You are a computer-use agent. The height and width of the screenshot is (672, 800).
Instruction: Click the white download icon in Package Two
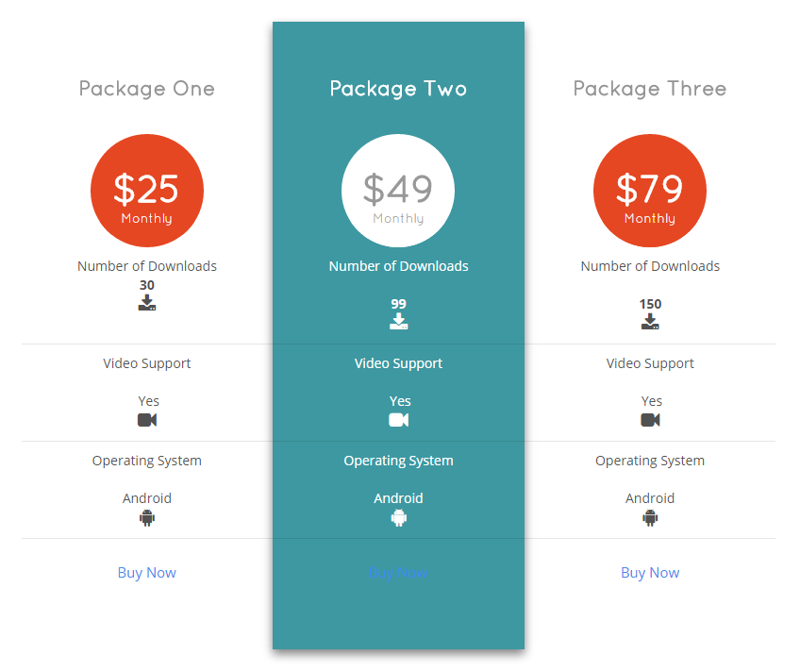click(x=398, y=322)
